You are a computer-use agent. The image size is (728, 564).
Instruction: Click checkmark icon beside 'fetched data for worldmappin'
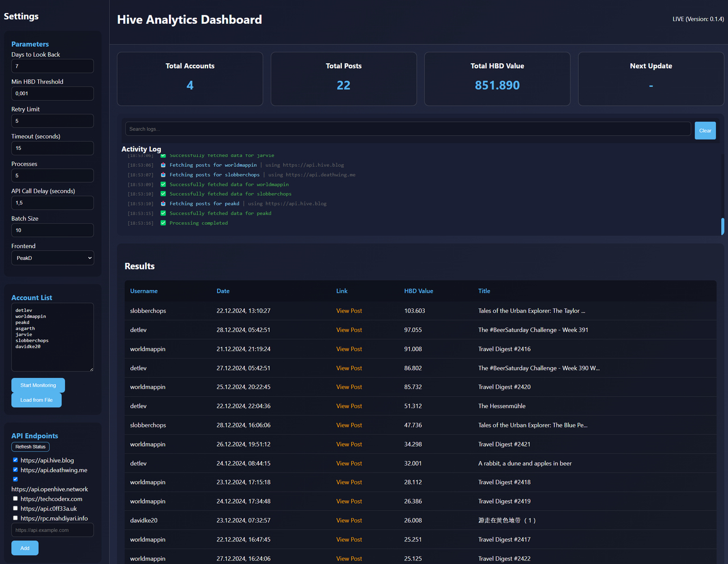(x=163, y=184)
